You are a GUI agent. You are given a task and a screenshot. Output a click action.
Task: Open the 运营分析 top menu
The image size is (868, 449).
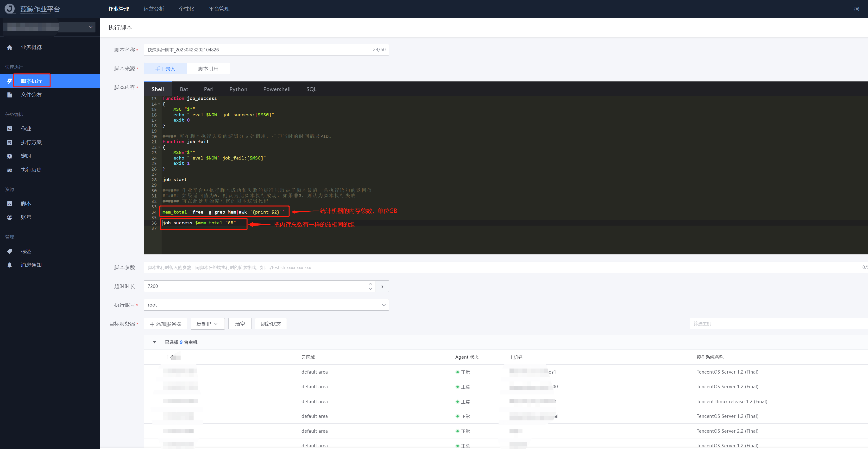tap(154, 9)
